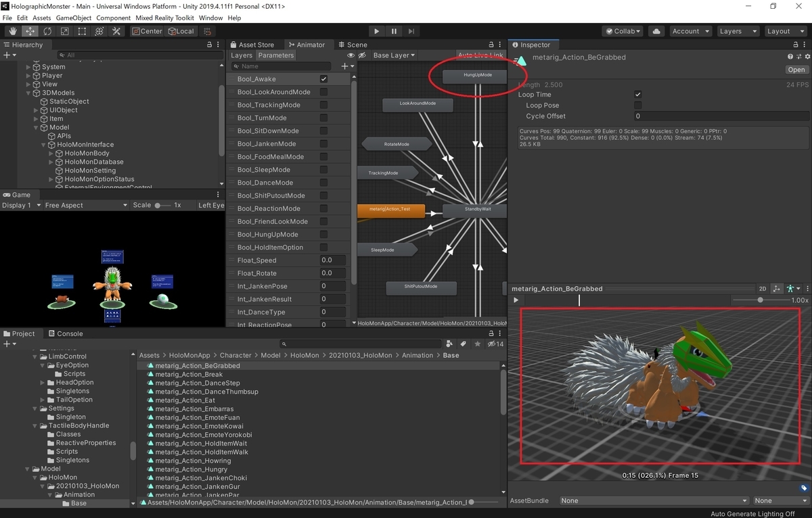The image size is (812, 518).
Task: Search by type in Project panel
Action: click(450, 344)
